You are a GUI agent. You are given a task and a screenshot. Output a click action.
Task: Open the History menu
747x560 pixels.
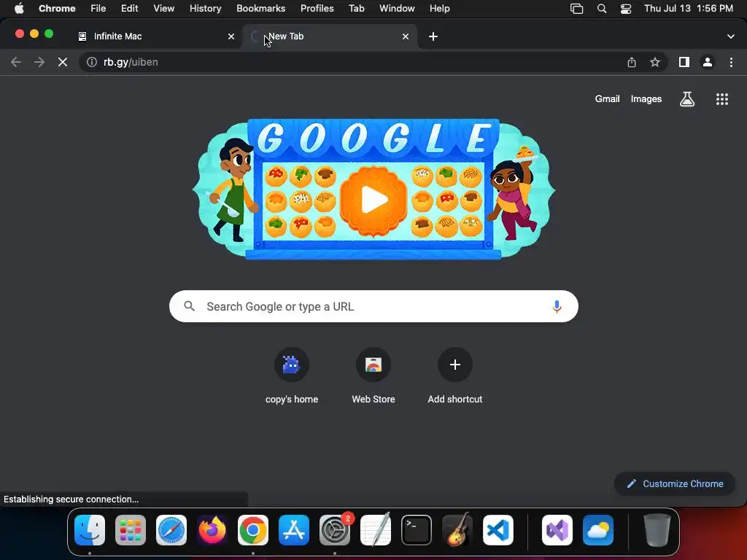[205, 9]
